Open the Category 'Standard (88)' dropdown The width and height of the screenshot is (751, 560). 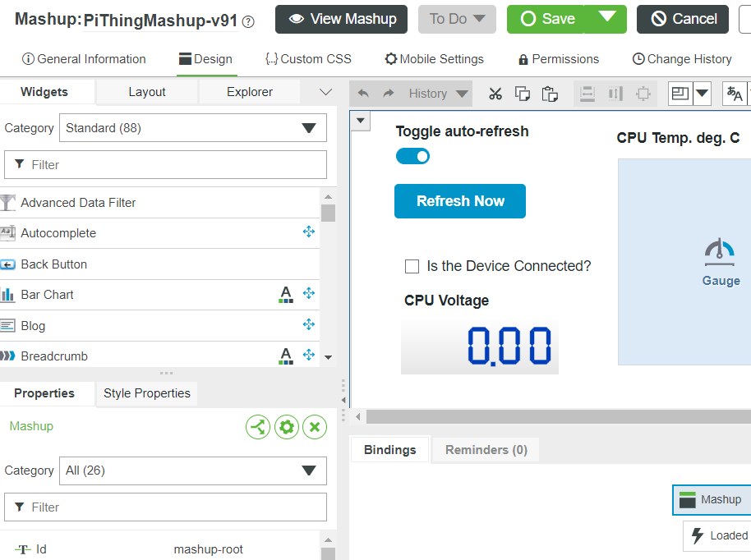click(192, 127)
